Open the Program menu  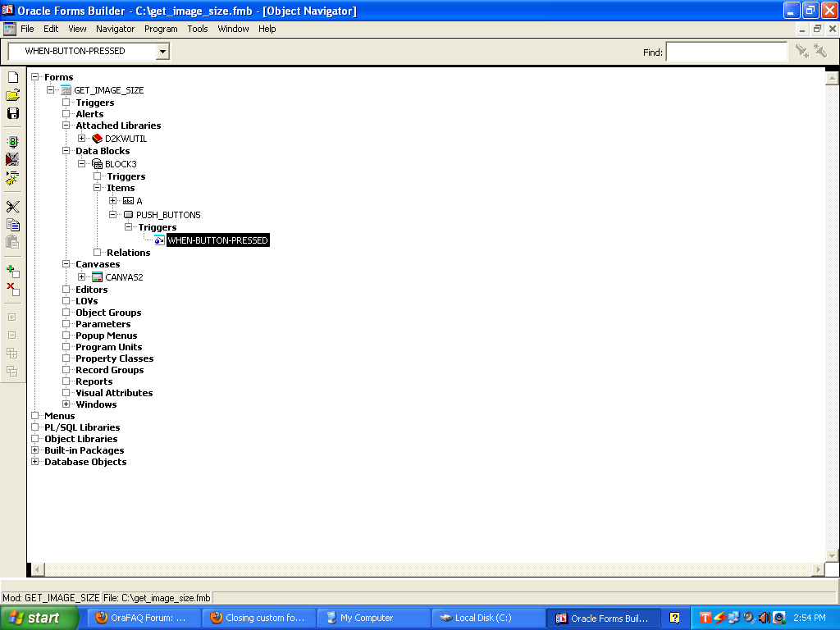(x=161, y=29)
